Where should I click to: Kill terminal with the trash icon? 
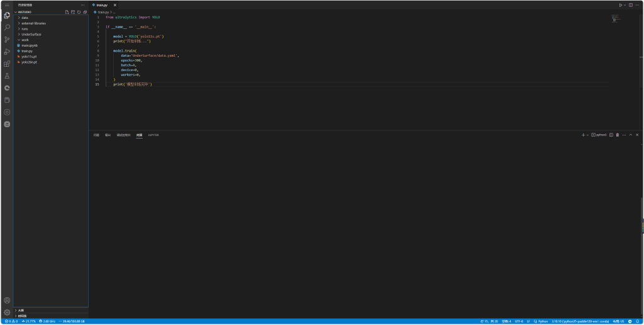click(617, 135)
